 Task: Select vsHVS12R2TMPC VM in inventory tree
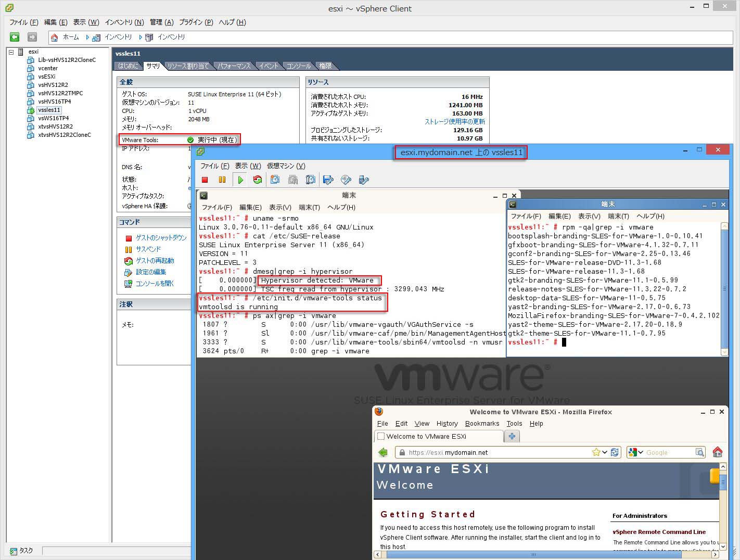tap(60, 93)
